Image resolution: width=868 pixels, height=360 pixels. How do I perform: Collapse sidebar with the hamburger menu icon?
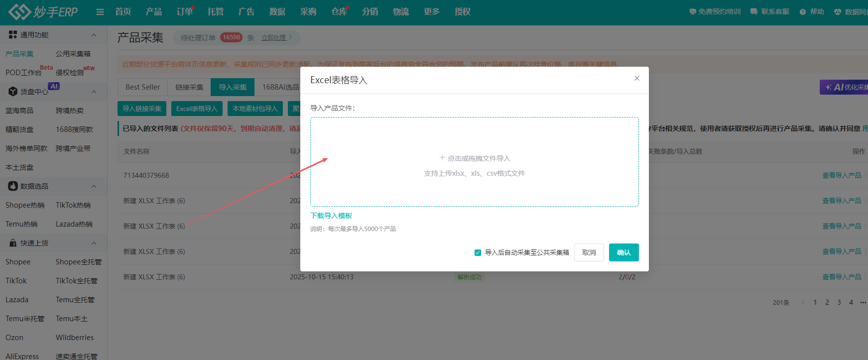coord(100,12)
